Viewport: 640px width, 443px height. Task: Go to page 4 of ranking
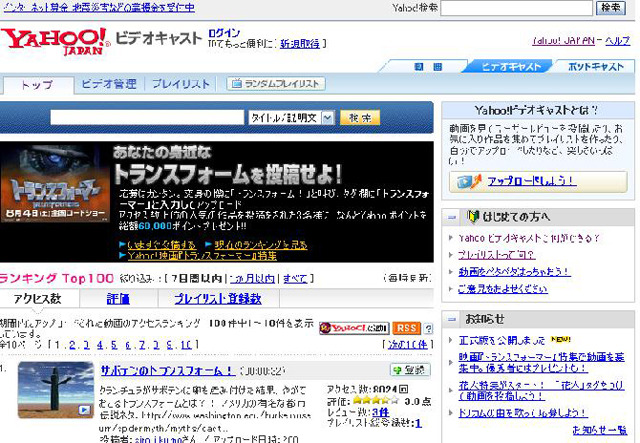point(100,345)
